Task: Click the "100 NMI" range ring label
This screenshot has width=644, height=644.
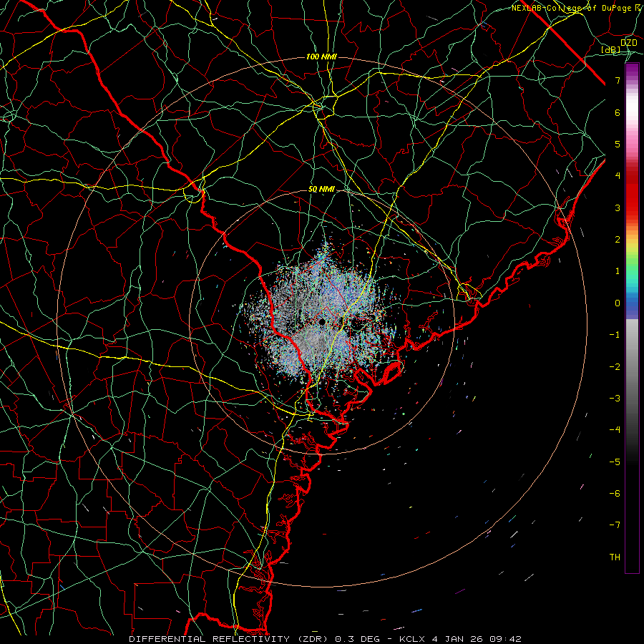Action: pyautogui.click(x=321, y=57)
